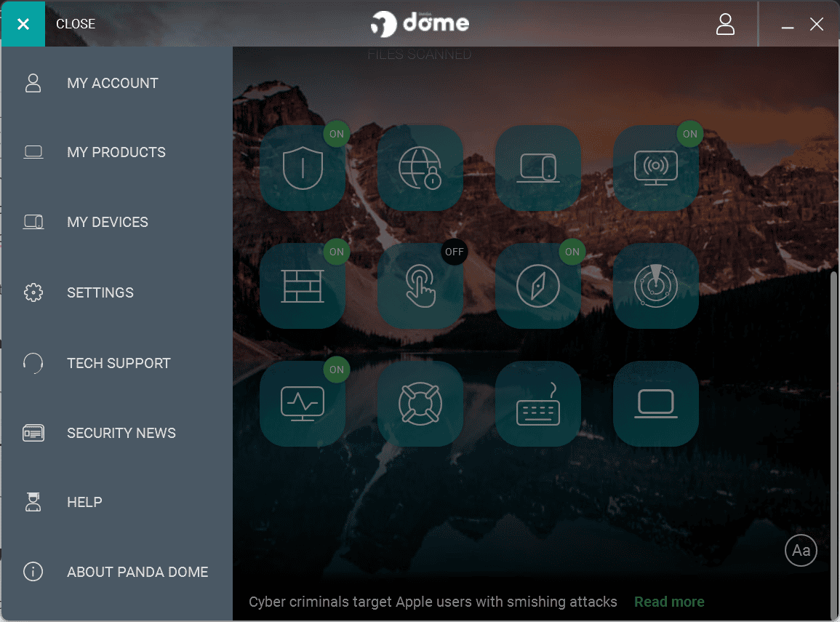Open the Firewall brick wall tile
Viewport: 840px width, 622px height.
(x=303, y=286)
